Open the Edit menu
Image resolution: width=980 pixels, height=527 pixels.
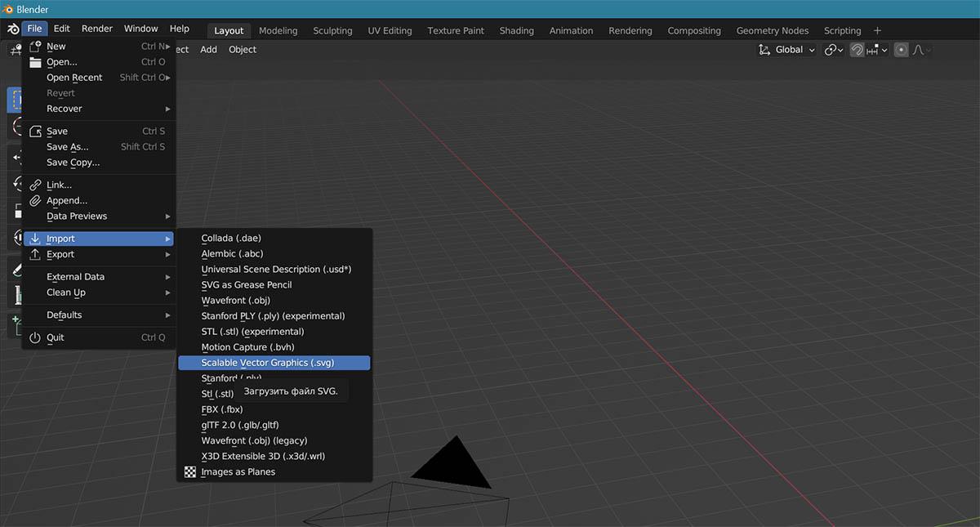tap(62, 29)
